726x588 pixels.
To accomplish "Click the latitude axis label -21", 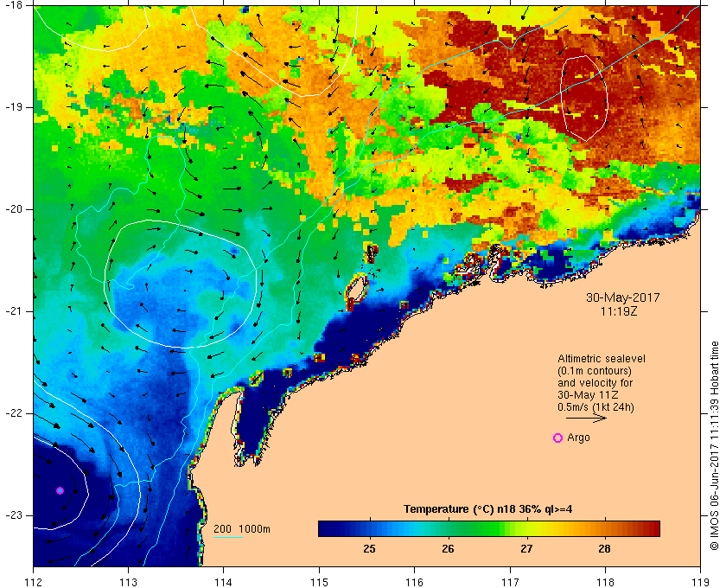I will click(x=12, y=311).
